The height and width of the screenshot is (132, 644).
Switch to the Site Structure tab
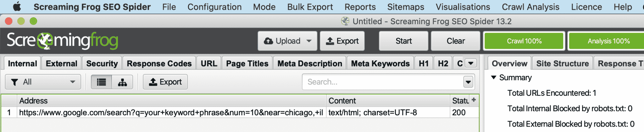point(563,64)
